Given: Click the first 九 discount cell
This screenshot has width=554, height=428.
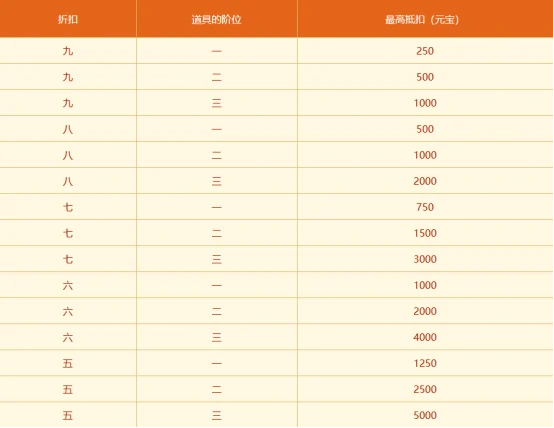Looking at the screenshot, I should 68,51.
